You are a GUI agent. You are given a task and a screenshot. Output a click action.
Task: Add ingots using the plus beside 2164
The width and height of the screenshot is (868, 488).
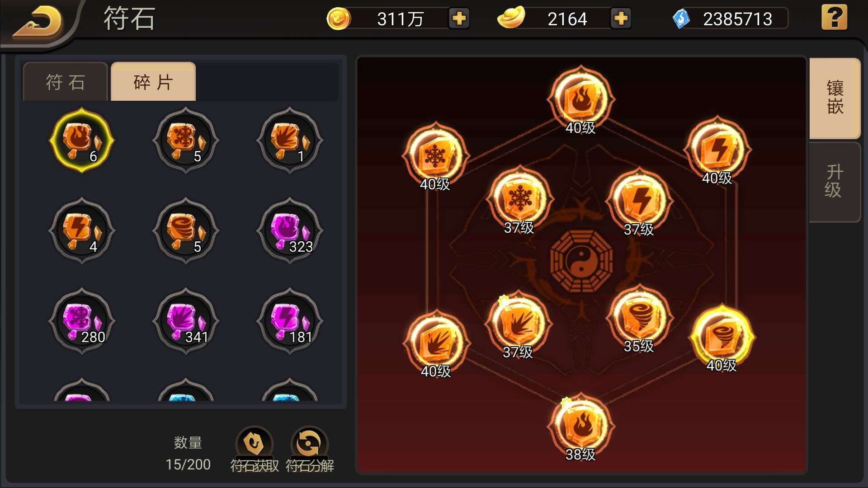pos(621,19)
